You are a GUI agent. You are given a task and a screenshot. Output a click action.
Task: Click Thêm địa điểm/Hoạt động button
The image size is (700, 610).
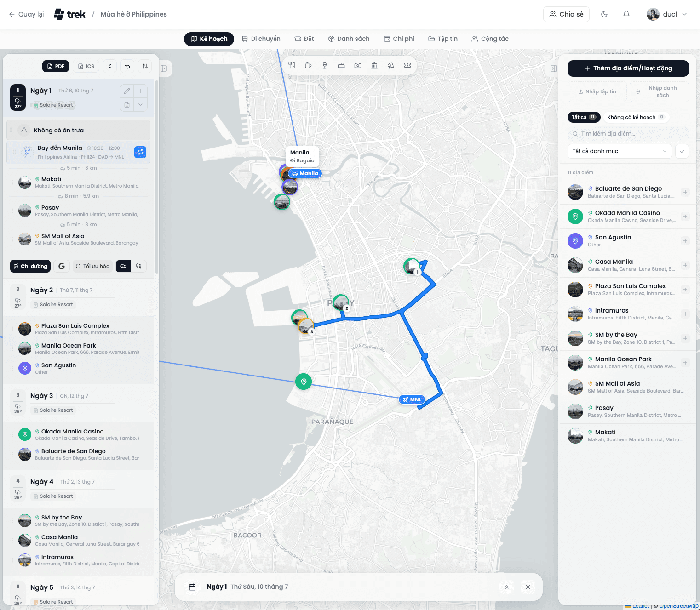[628, 68]
